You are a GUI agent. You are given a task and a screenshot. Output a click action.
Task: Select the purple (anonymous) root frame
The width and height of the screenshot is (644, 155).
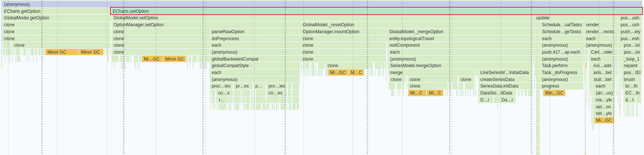tap(322, 4)
